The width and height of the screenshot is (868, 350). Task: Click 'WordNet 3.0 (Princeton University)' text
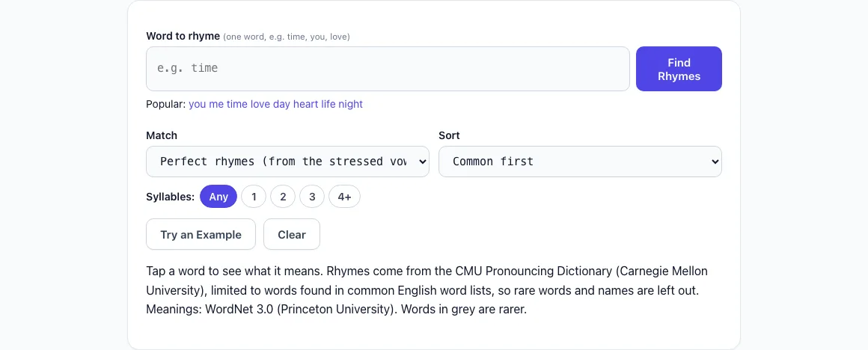coord(301,309)
